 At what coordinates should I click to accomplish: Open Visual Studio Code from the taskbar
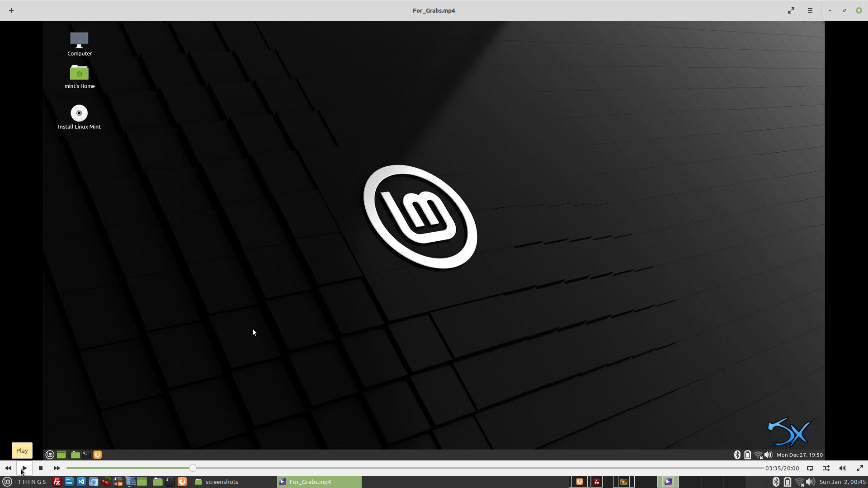[x=81, y=482]
